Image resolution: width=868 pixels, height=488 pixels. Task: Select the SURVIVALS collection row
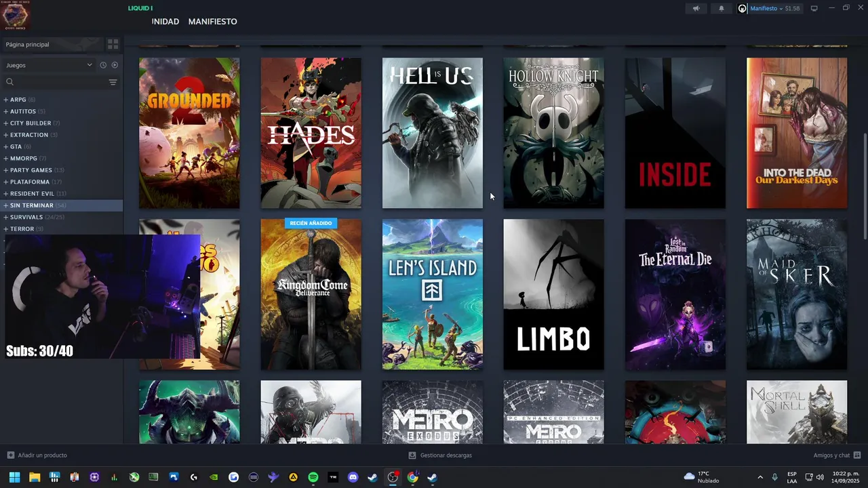pyautogui.click(x=62, y=217)
